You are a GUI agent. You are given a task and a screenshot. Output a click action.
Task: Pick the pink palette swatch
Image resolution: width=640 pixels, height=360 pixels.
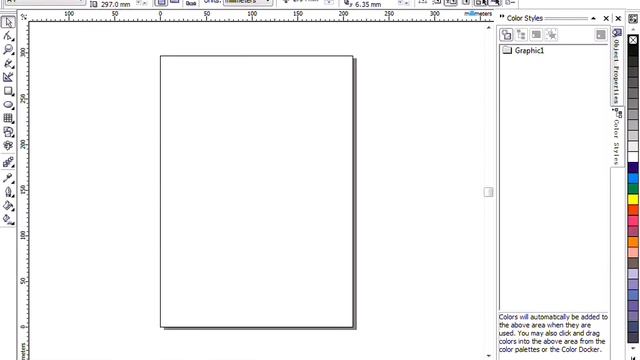click(x=633, y=220)
